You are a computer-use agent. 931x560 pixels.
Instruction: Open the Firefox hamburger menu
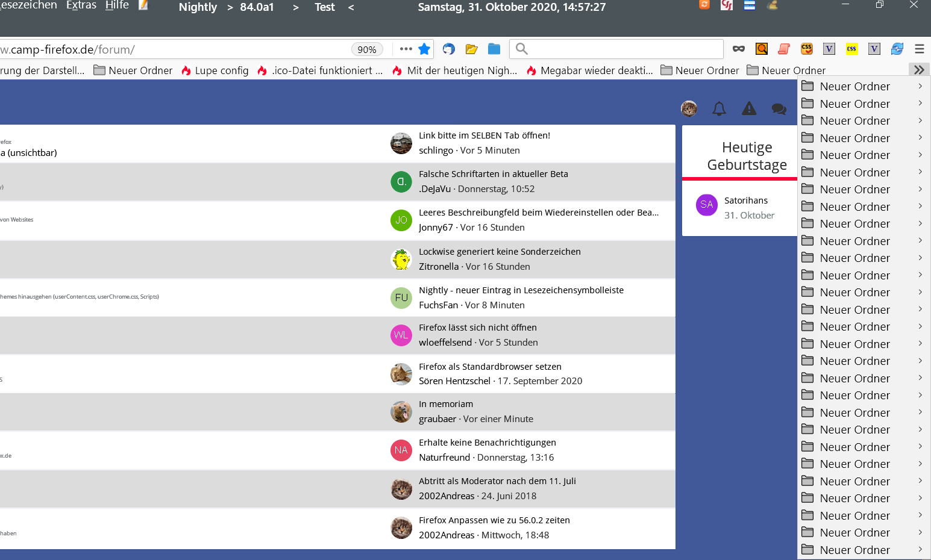point(919,49)
